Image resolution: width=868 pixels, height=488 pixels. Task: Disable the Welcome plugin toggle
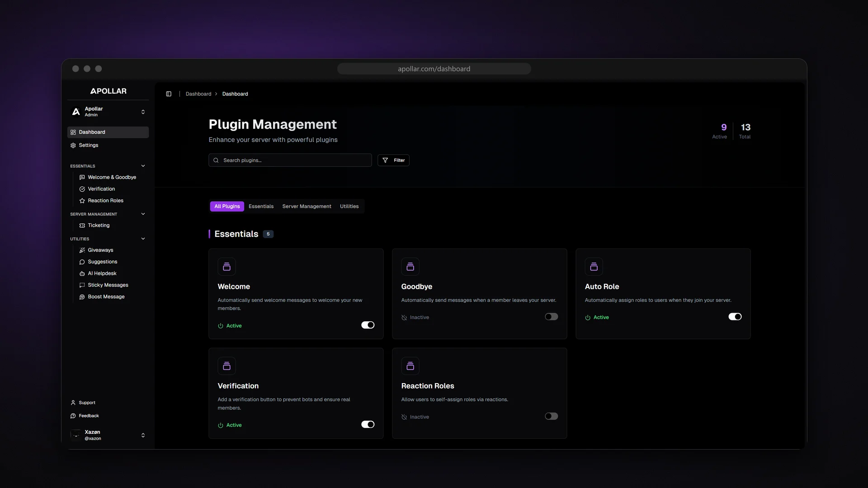(x=368, y=325)
